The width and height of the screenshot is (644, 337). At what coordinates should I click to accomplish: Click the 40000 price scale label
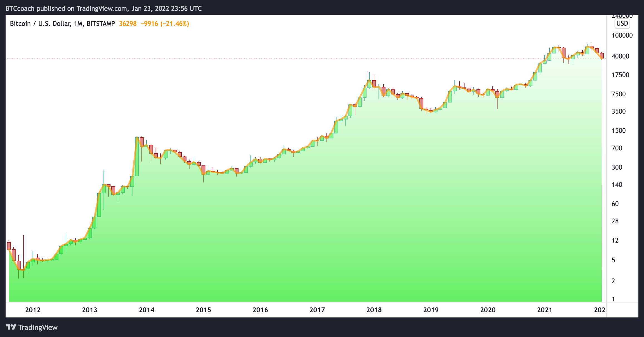(x=620, y=56)
